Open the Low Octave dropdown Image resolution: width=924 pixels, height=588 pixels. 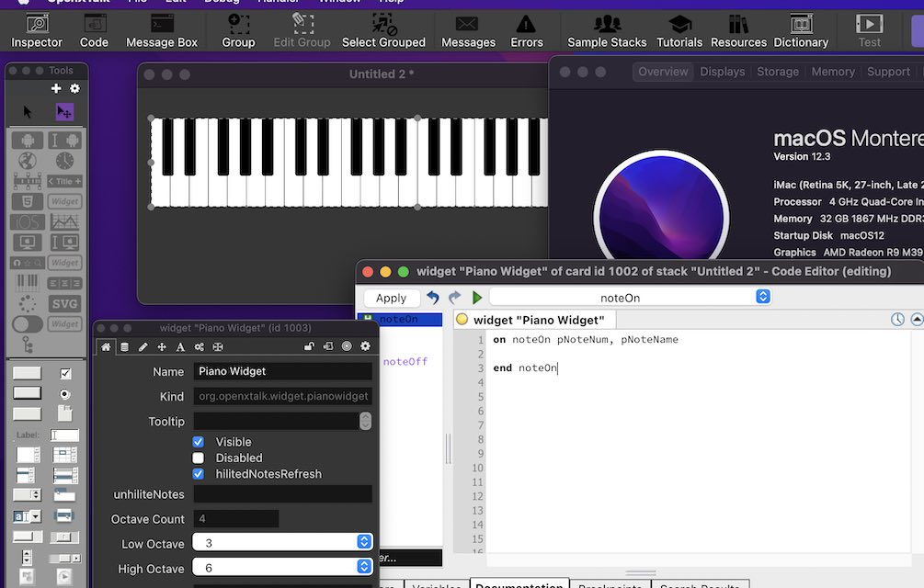tap(282, 543)
